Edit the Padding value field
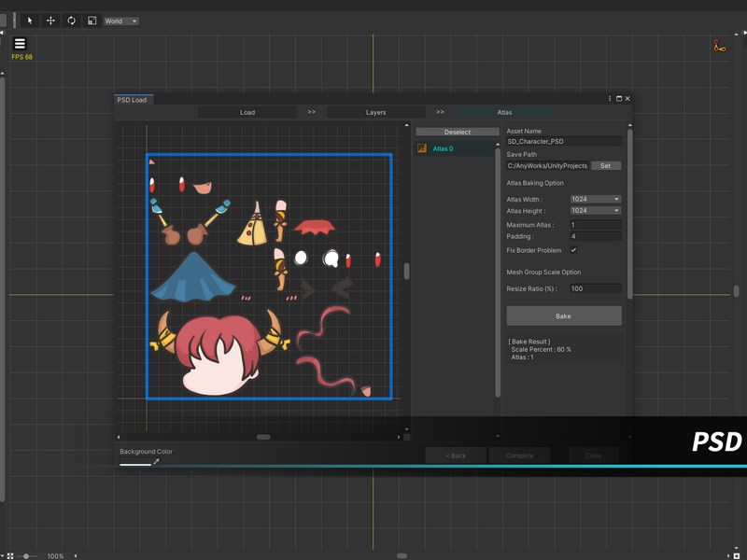The width and height of the screenshot is (747, 560). pos(596,236)
